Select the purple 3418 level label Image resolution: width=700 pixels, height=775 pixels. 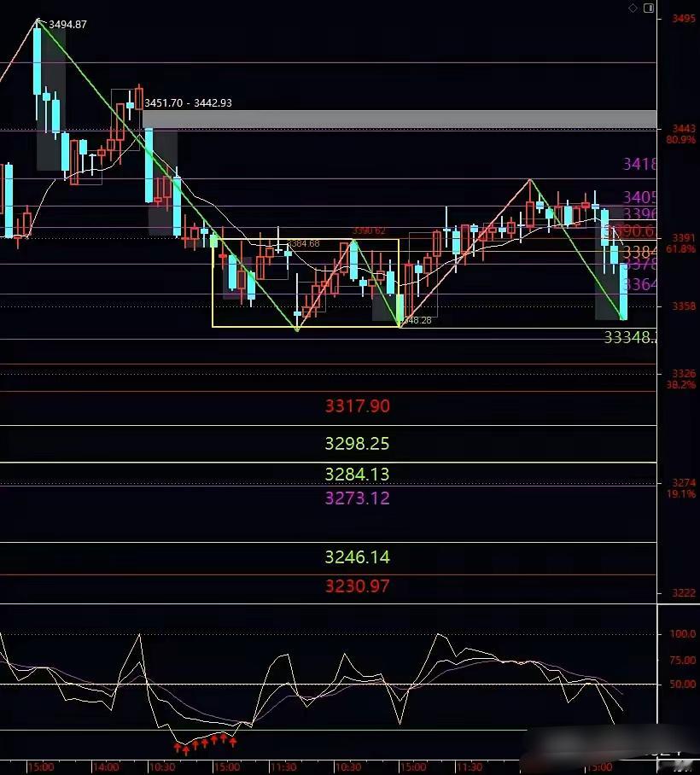(639, 164)
